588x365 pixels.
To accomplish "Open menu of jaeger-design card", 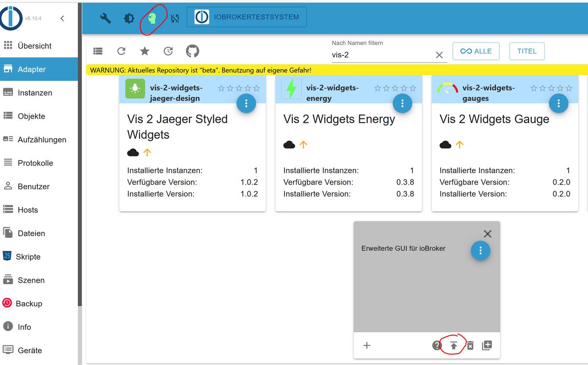I will tap(246, 103).
